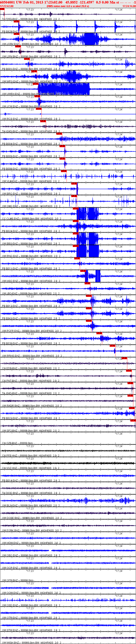Click the end time 17:24:14.00 label
Image resolution: width=136 pixels, height=644 pixels.
coord(129,6)
